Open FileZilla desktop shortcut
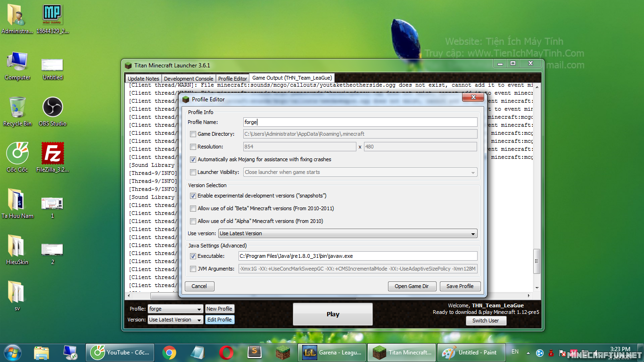Screen dimensions: 644x362 52,154
